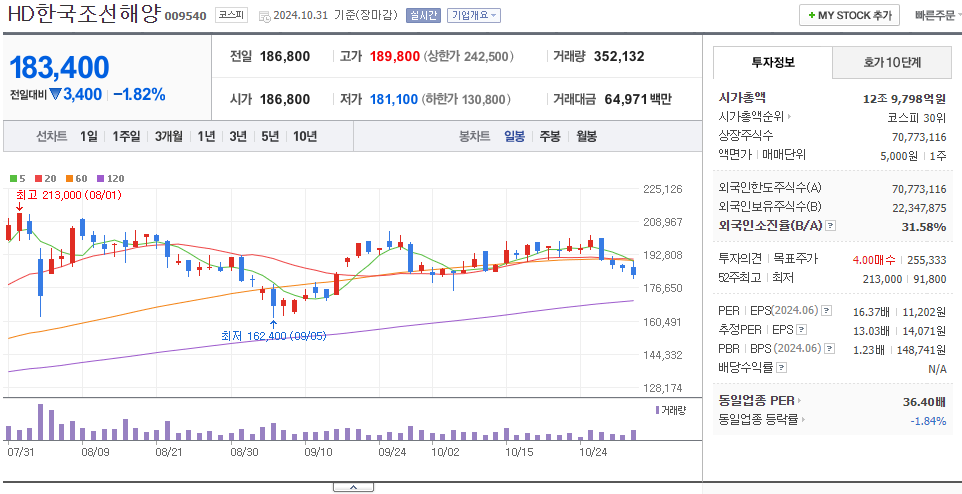This screenshot has width=962, height=494.
Task: Select the 3개월 line chart period
Action: [x=169, y=136]
